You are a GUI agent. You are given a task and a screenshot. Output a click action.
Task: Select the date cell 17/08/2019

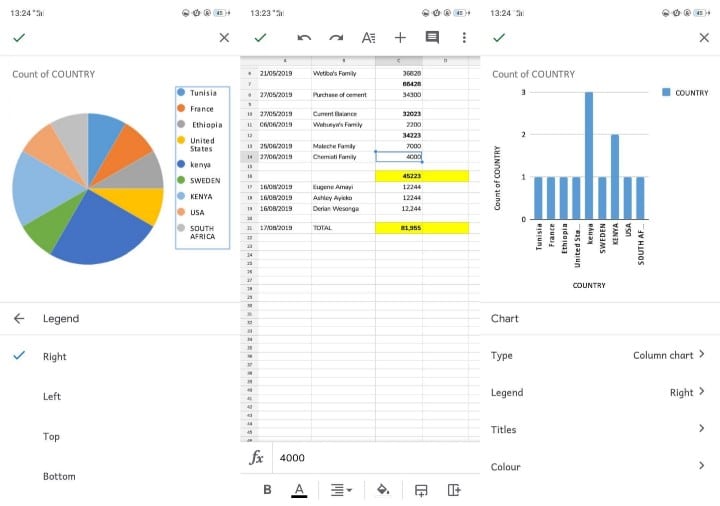[285, 228]
